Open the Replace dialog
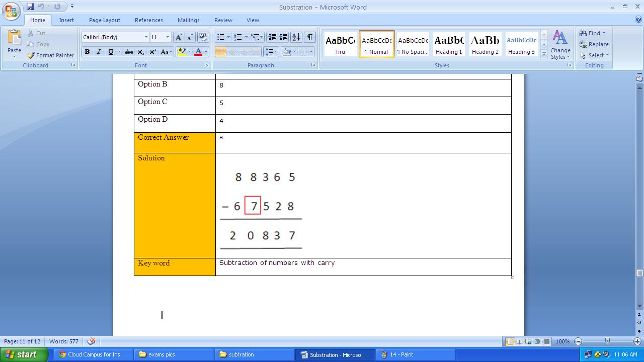Screen dimensions: 644x362 [594, 44]
